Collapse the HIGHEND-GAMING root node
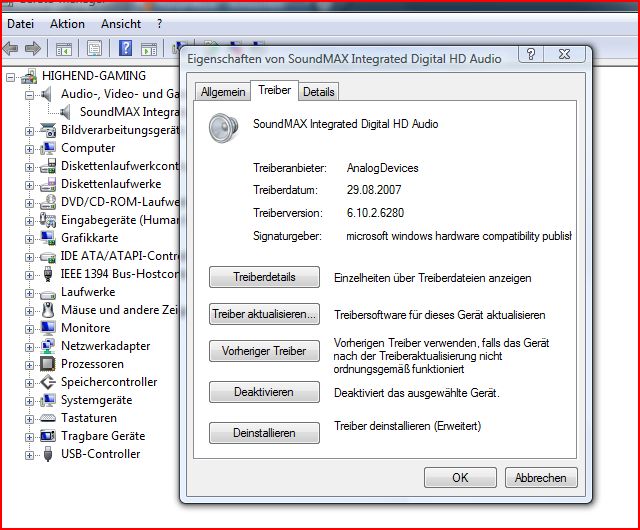The image size is (640, 530). [x=10, y=77]
